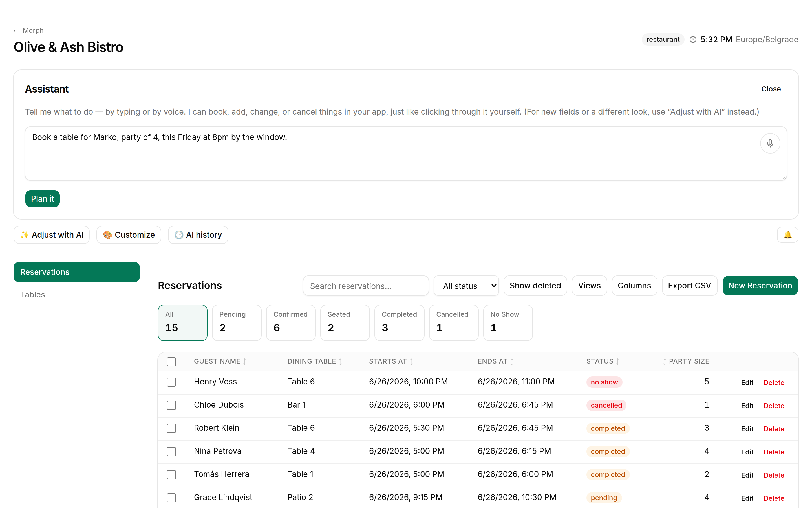
Task: Close the Assistant panel
Action: 771,89
